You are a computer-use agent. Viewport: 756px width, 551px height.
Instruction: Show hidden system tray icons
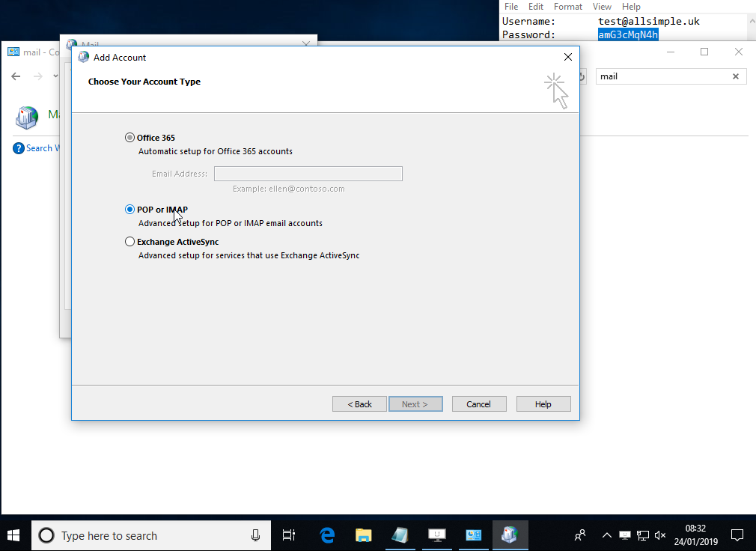pyautogui.click(x=606, y=535)
